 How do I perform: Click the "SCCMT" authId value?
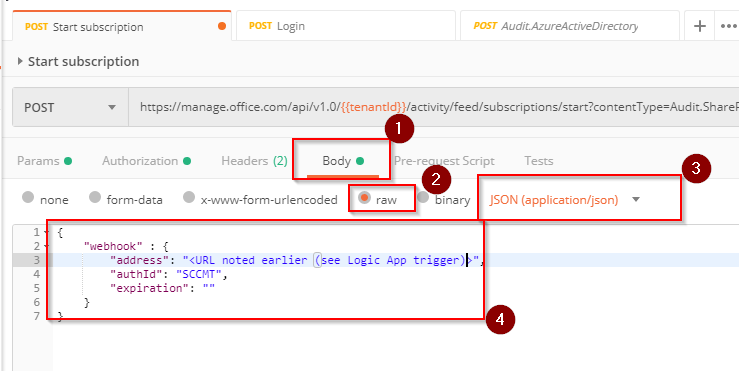pyautogui.click(x=198, y=274)
